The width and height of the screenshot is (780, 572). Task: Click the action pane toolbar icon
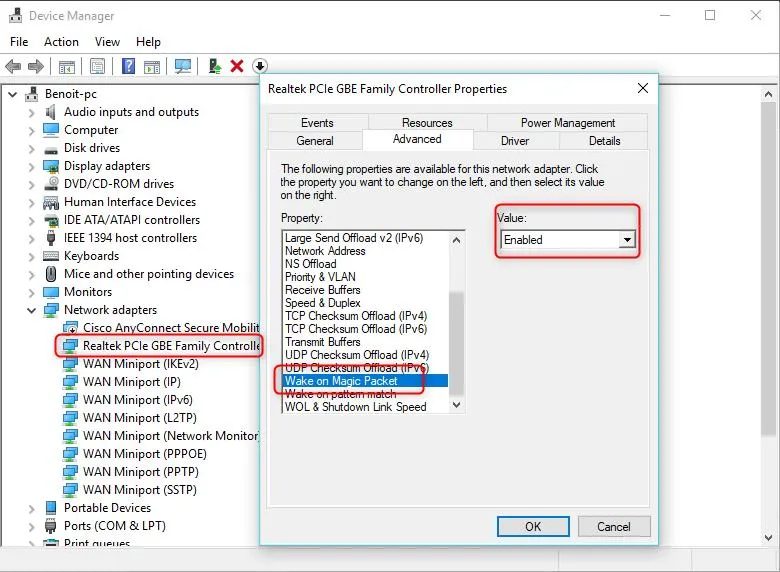[x=152, y=66]
